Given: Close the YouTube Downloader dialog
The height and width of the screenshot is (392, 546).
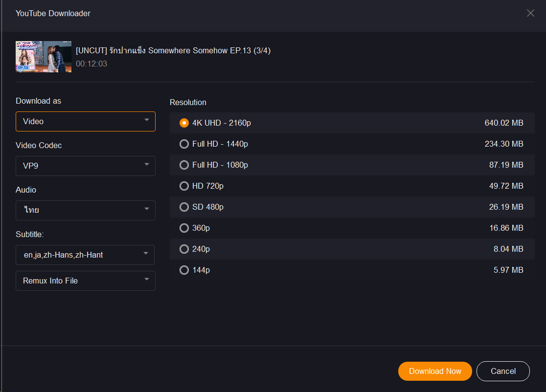Looking at the screenshot, I should tap(530, 13).
